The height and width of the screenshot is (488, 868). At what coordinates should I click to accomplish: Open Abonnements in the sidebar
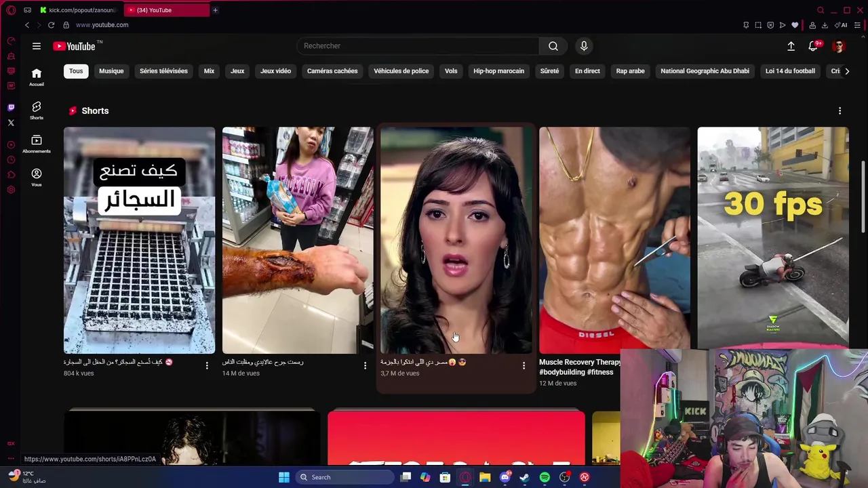click(37, 144)
